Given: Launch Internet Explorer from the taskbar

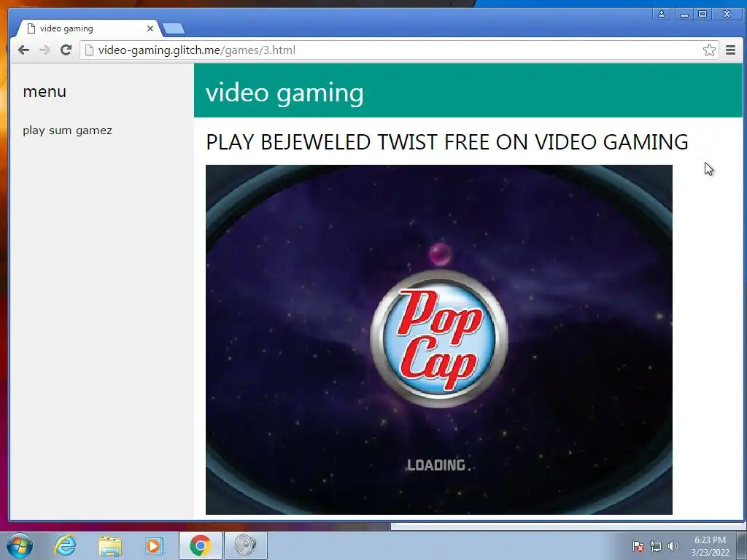Looking at the screenshot, I should (x=65, y=545).
